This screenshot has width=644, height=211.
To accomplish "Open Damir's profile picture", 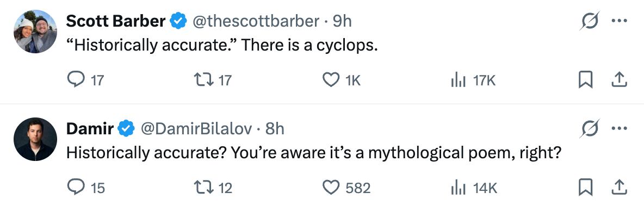I will (x=35, y=139).
